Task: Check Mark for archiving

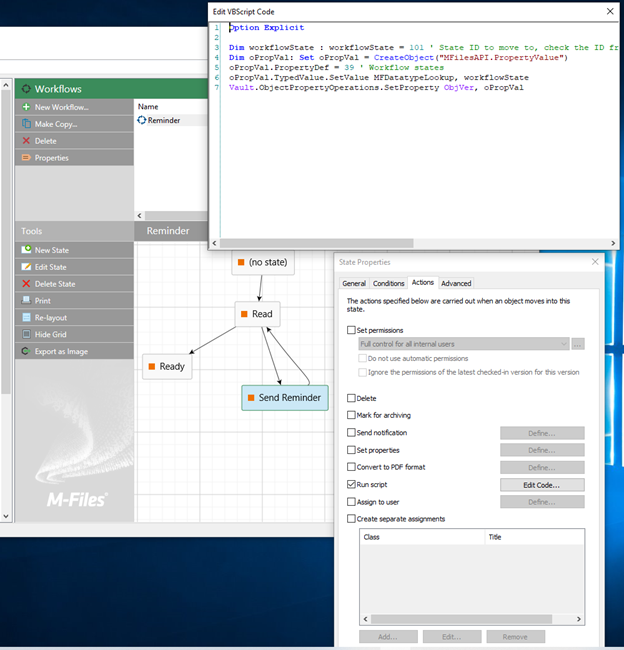Action: (351, 415)
